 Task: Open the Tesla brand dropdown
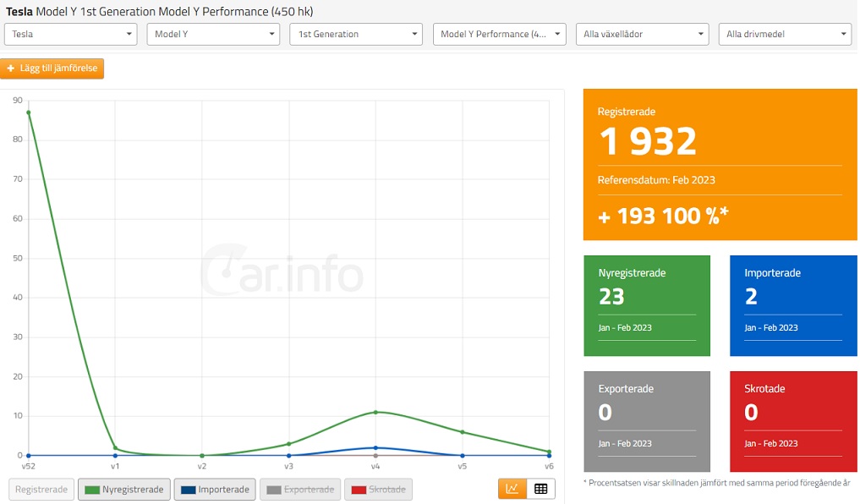pyautogui.click(x=71, y=34)
